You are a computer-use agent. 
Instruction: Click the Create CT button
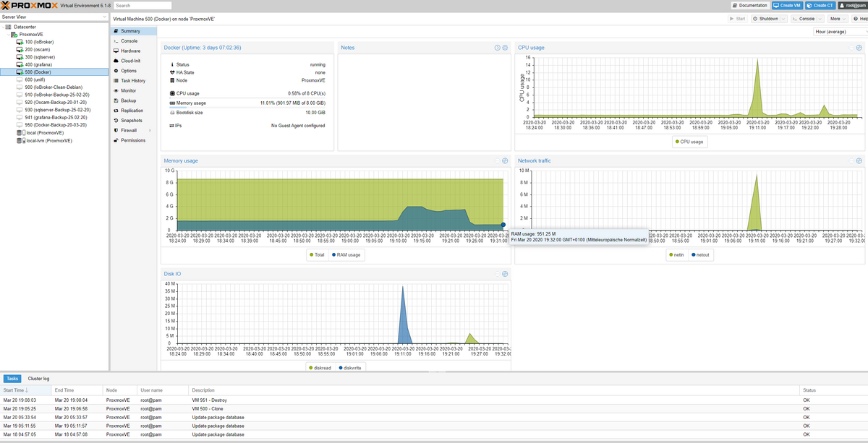tap(820, 5)
